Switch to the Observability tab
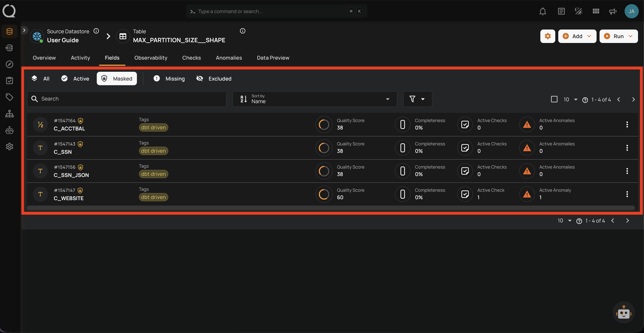The width and height of the screenshot is (644, 333). pyautogui.click(x=151, y=58)
